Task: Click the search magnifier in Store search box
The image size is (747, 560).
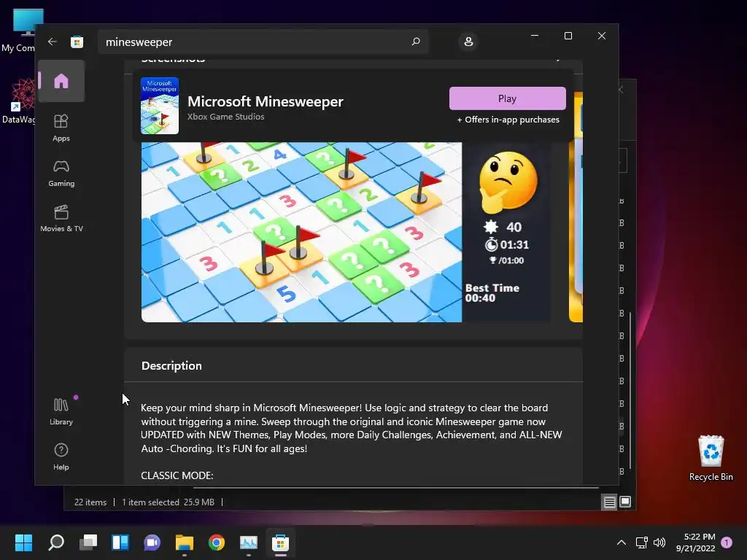Action: click(x=416, y=42)
